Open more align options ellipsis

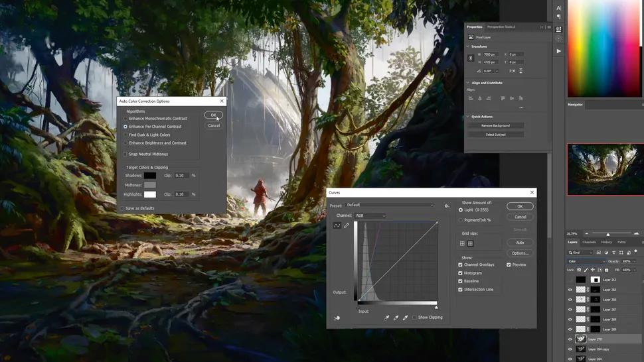pyautogui.click(x=521, y=107)
